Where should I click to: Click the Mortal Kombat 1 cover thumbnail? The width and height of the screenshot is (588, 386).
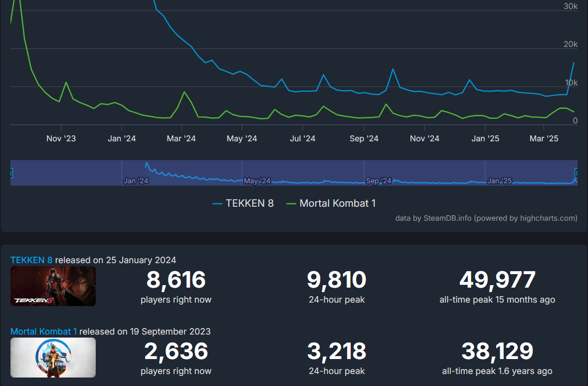coord(53,358)
